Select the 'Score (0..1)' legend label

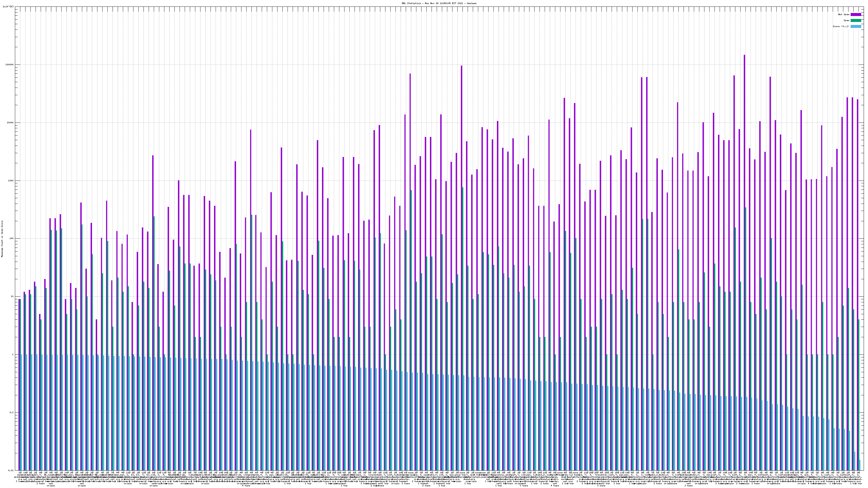tap(841, 26)
